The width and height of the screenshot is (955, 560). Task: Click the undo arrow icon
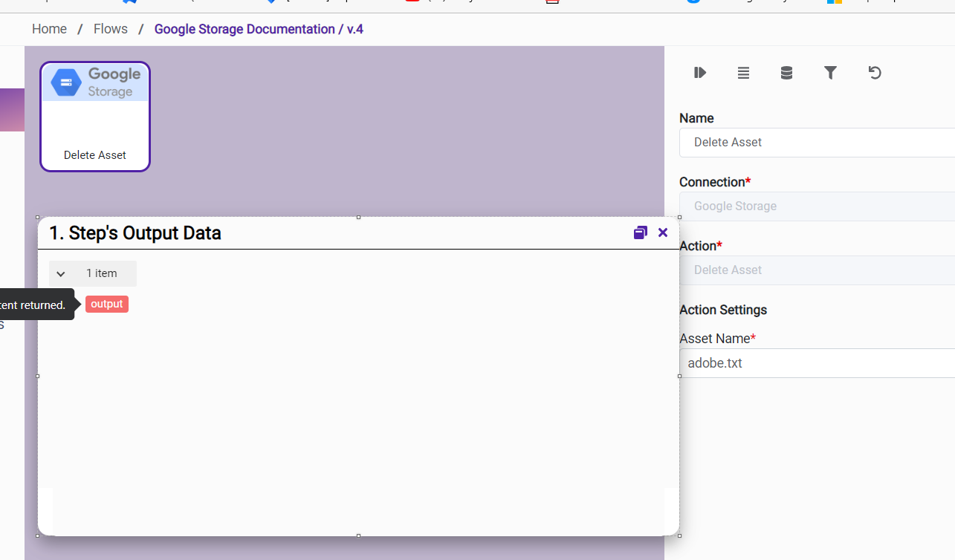pyautogui.click(x=875, y=73)
